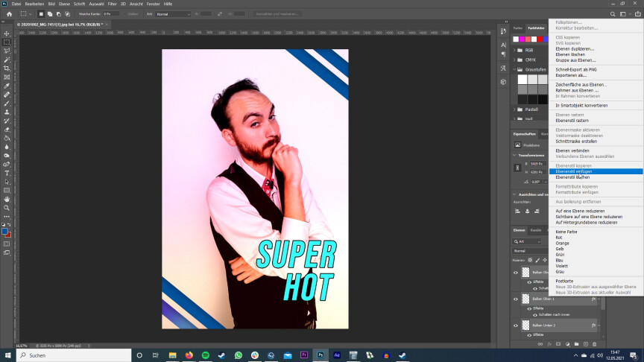Select the Horizontal Type tool
Screen dimensions: 644x362
(x=7, y=173)
